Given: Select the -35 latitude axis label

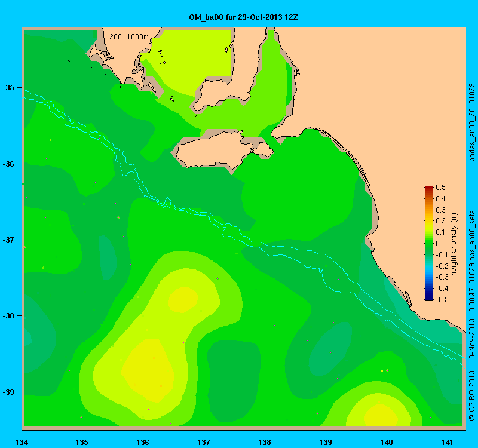Looking at the screenshot, I should pyautogui.click(x=8, y=88).
